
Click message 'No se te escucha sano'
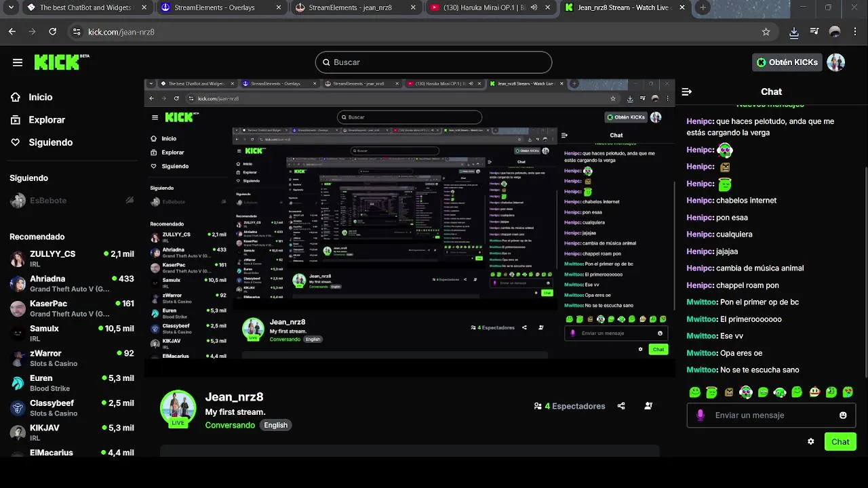point(759,370)
